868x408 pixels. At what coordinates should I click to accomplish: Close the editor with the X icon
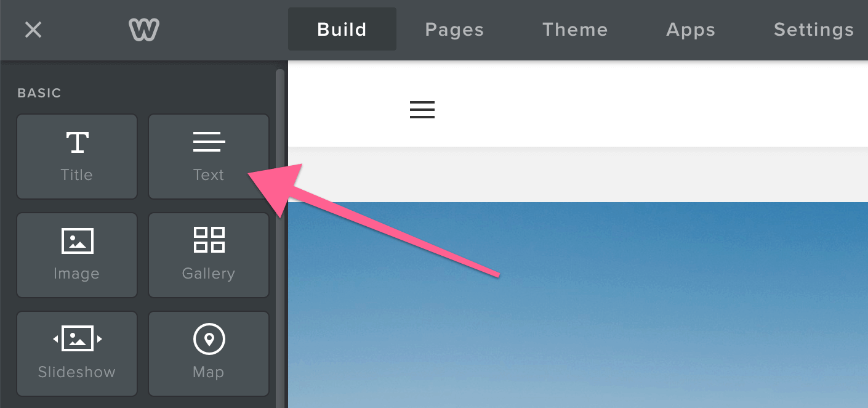[x=33, y=30]
